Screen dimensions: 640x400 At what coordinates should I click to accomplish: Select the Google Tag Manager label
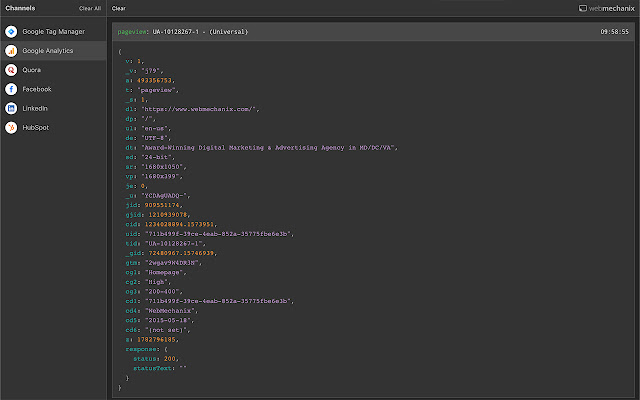click(x=53, y=31)
